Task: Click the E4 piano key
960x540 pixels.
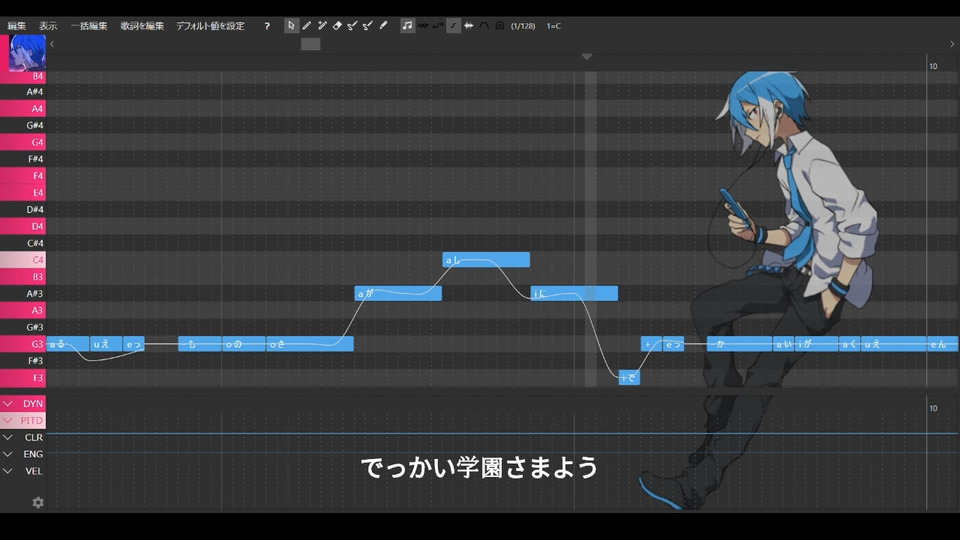Action: (23, 192)
